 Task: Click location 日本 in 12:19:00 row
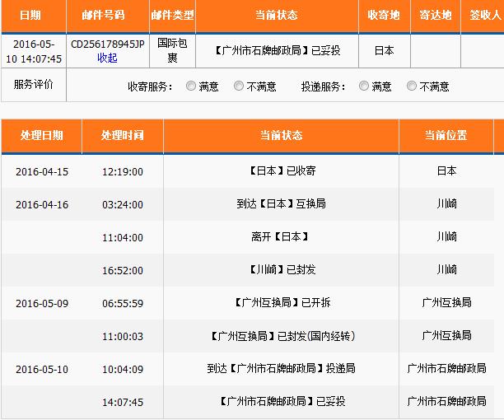[x=446, y=170]
